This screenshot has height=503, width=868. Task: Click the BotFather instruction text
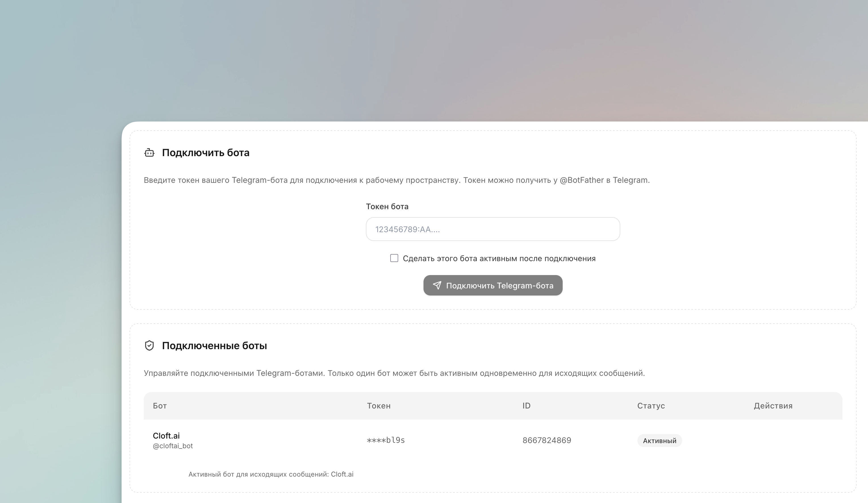tap(397, 180)
